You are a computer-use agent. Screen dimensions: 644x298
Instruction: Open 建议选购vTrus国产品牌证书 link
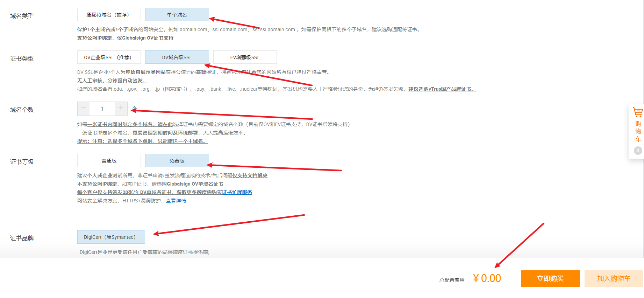442,89
